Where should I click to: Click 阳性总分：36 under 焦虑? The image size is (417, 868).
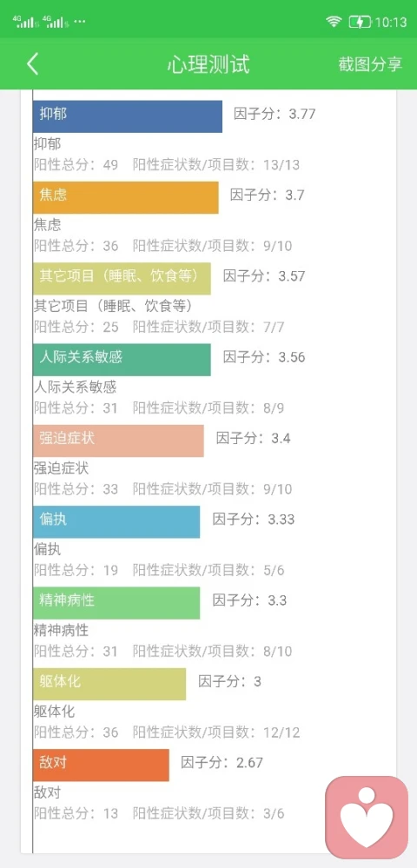click(x=76, y=245)
